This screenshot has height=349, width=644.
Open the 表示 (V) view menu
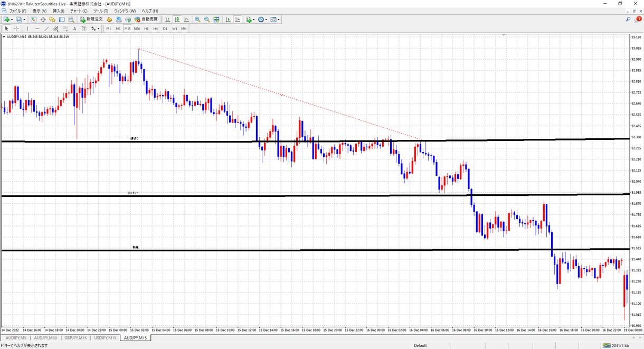(40, 11)
